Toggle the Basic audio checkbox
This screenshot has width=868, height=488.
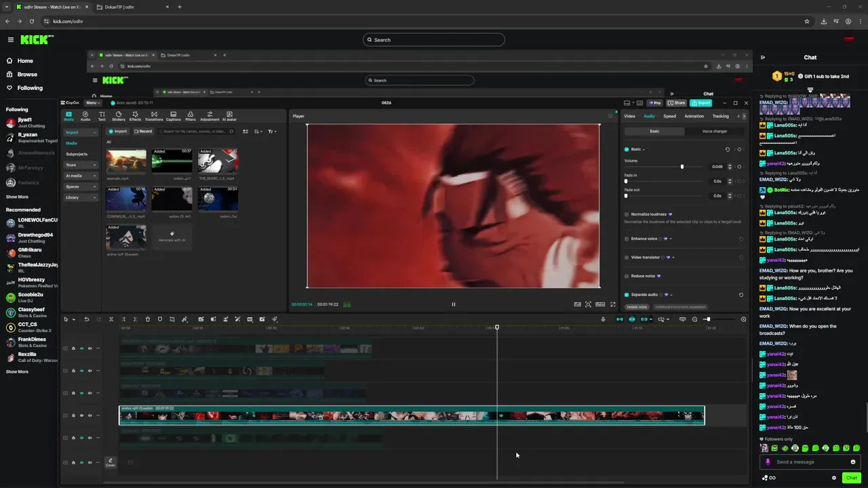click(627, 149)
